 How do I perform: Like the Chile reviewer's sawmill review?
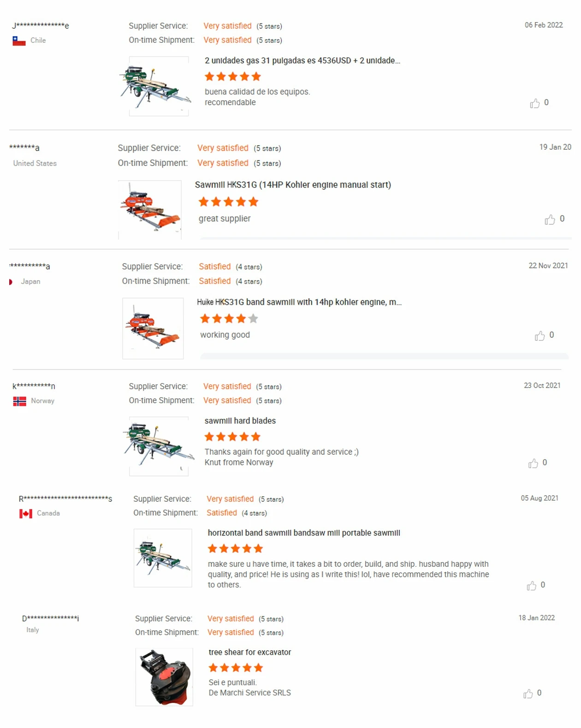(535, 103)
